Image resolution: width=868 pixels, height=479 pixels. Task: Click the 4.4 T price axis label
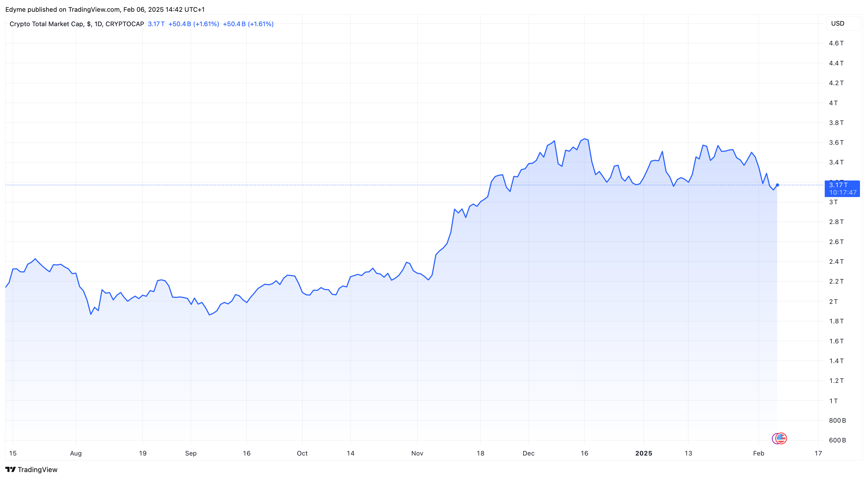tap(836, 63)
